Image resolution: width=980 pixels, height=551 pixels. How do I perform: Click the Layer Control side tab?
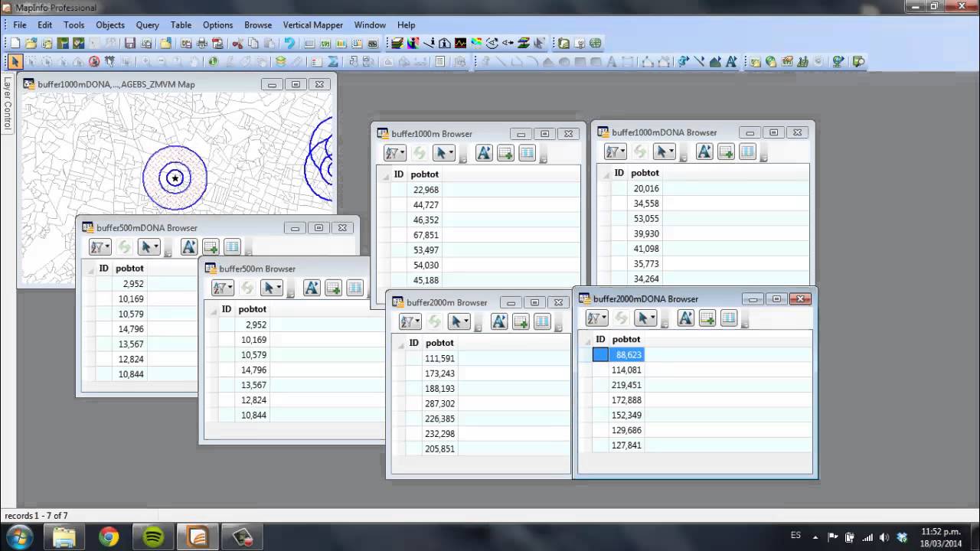click(x=8, y=102)
